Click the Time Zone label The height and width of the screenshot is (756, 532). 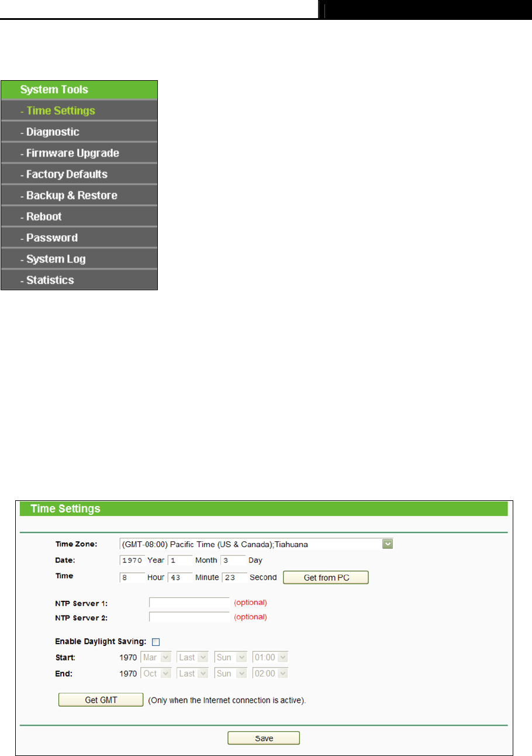pyautogui.click(x=76, y=544)
